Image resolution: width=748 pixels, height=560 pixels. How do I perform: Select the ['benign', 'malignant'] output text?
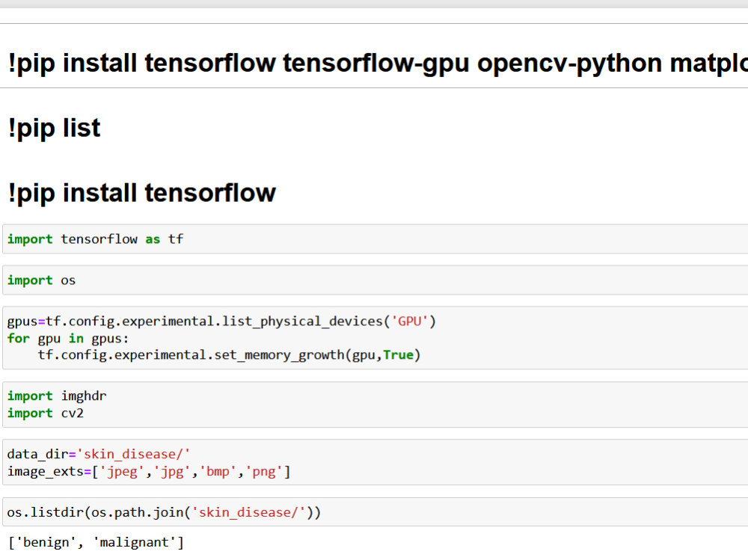pyautogui.click(x=96, y=542)
